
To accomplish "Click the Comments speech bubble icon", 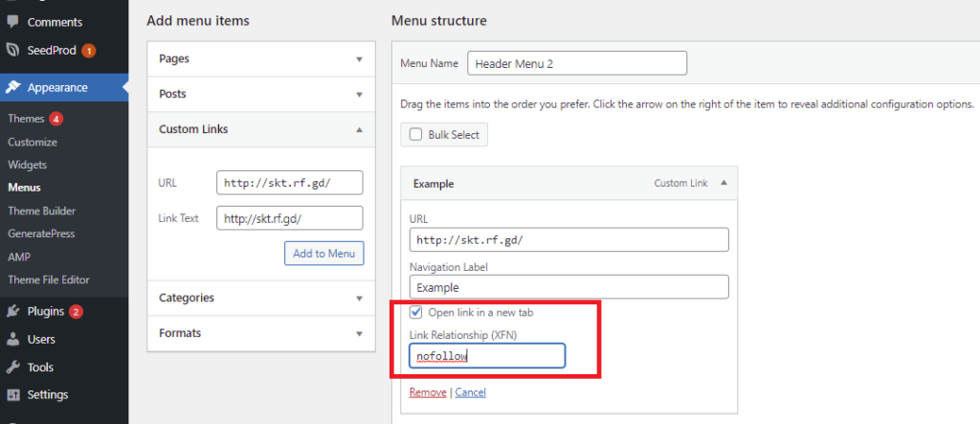I will click(11, 22).
